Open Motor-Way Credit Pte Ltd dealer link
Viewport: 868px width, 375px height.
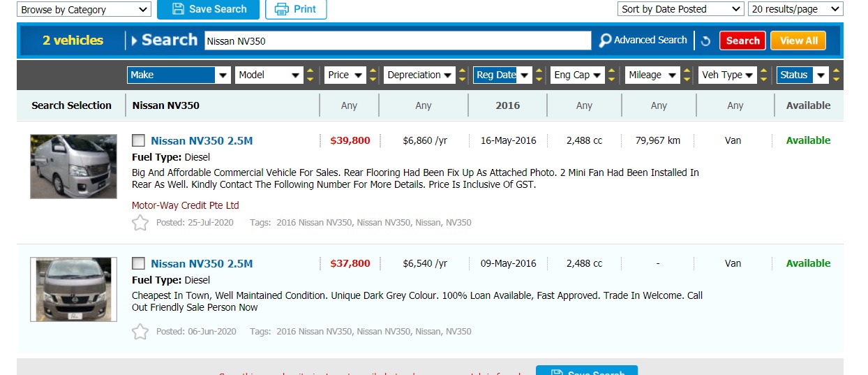click(x=186, y=205)
